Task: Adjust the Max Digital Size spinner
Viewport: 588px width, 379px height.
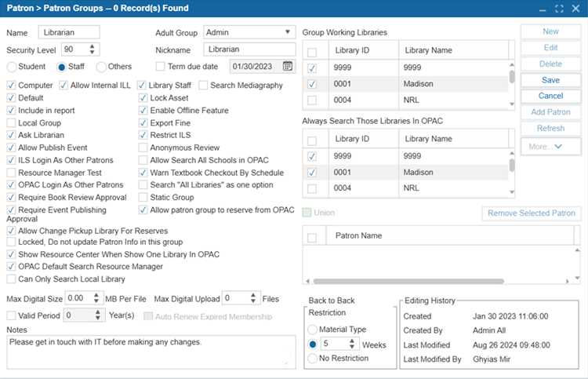Action: [x=96, y=298]
